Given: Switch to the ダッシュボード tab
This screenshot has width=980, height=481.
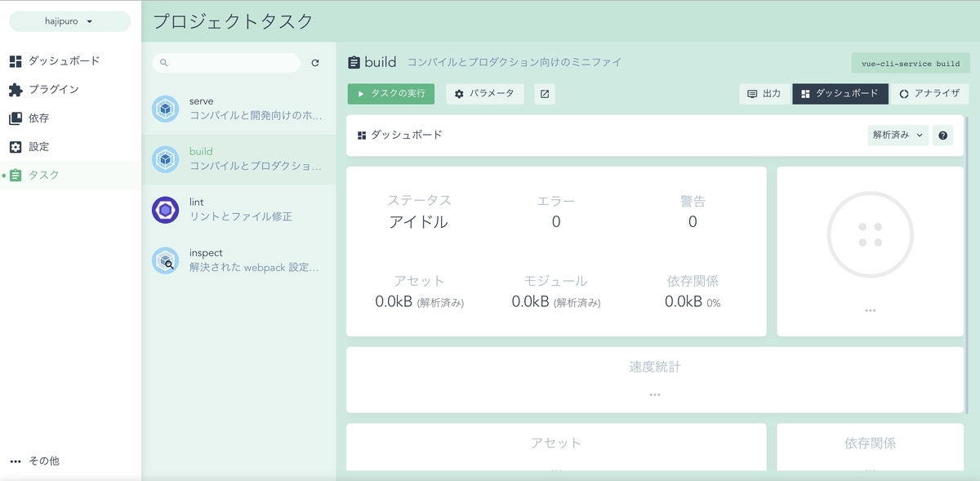Looking at the screenshot, I should (840, 94).
